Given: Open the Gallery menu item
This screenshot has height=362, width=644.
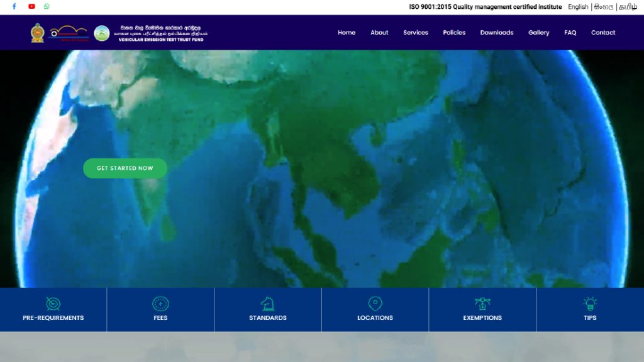Looking at the screenshot, I should (539, 33).
